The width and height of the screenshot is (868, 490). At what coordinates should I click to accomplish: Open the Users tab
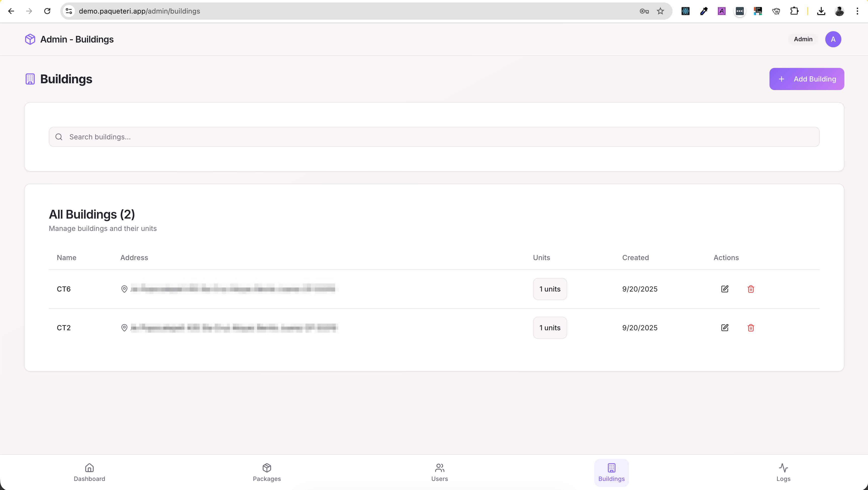[439, 472]
